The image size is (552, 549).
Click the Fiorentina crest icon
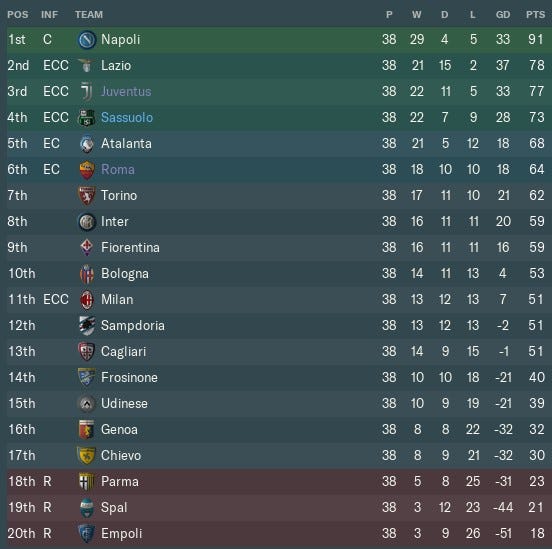point(87,248)
